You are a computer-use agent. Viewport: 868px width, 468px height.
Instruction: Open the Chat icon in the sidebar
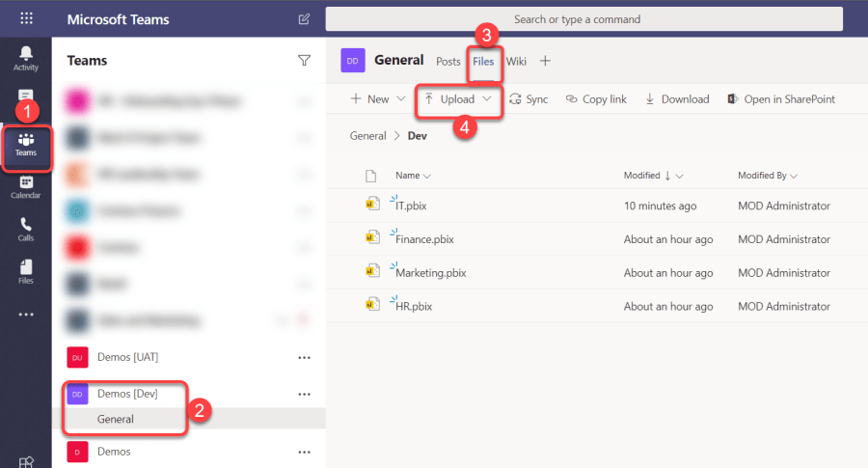pyautogui.click(x=25, y=96)
